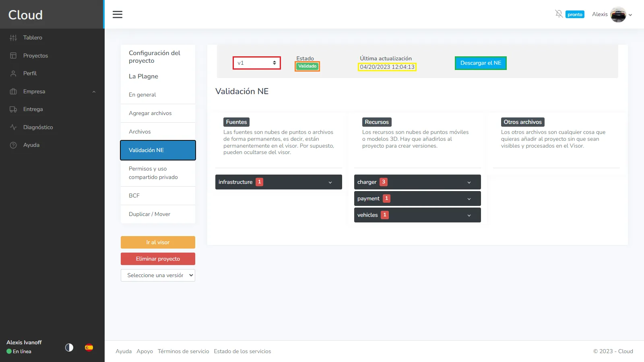Expand the infrastructure accordion chevron
This screenshot has height=362, width=644.
click(x=330, y=182)
